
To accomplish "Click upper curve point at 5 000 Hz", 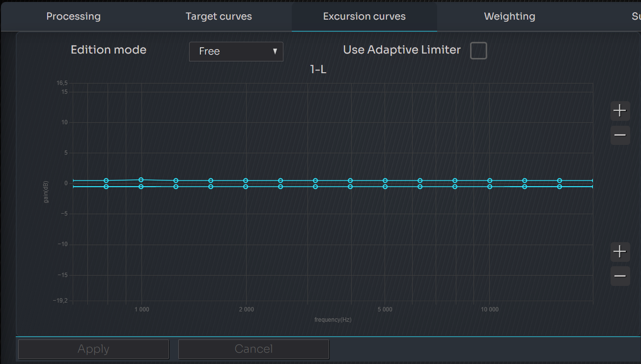I will click(385, 181).
